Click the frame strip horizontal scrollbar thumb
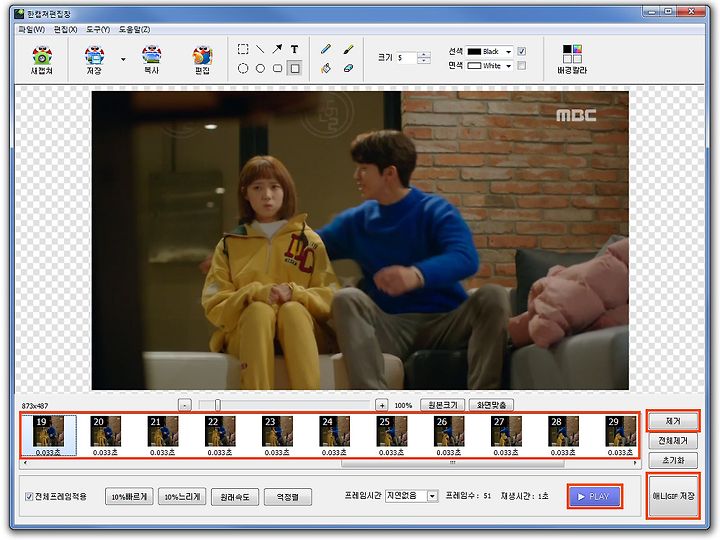Viewport: 720px width, 540px height. [x=453, y=463]
